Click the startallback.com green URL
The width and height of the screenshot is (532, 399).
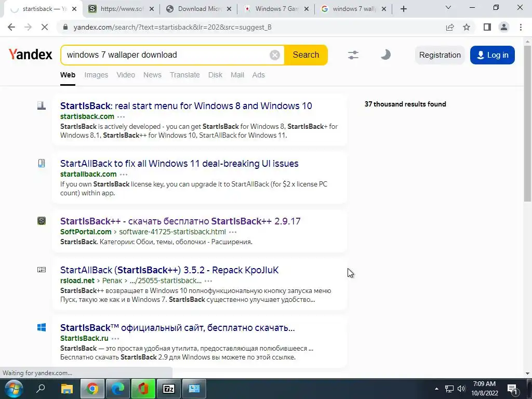[88, 174]
